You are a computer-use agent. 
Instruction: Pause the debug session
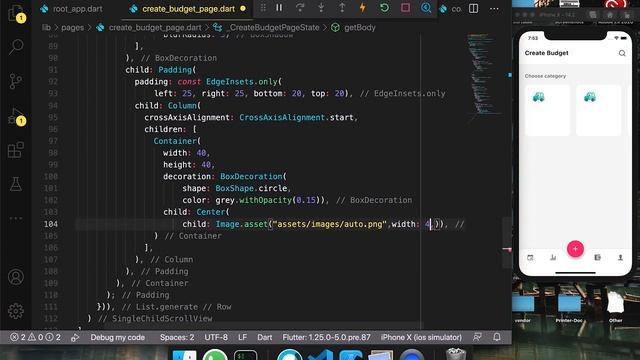click(279, 8)
